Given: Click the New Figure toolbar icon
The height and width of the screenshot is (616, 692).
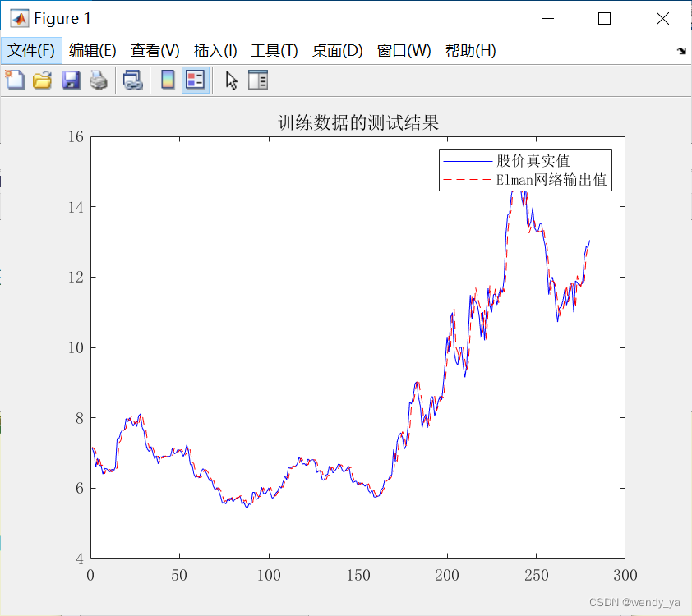Looking at the screenshot, I should click(x=15, y=80).
